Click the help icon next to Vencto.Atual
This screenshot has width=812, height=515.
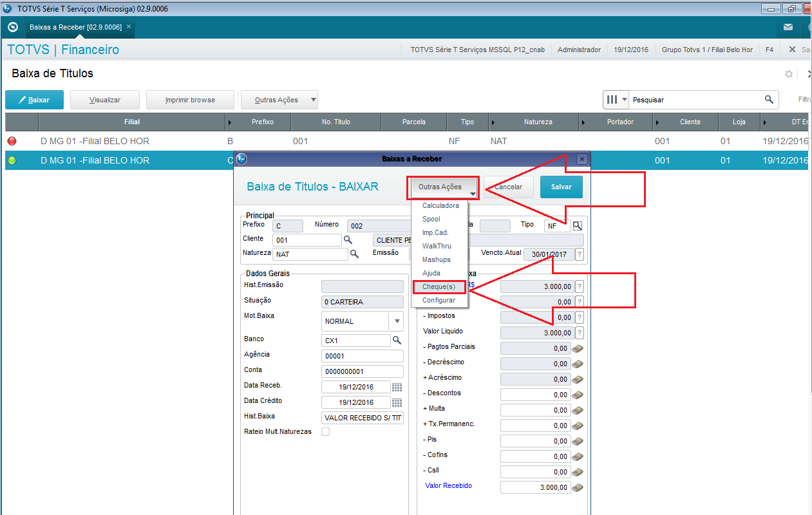(x=580, y=254)
